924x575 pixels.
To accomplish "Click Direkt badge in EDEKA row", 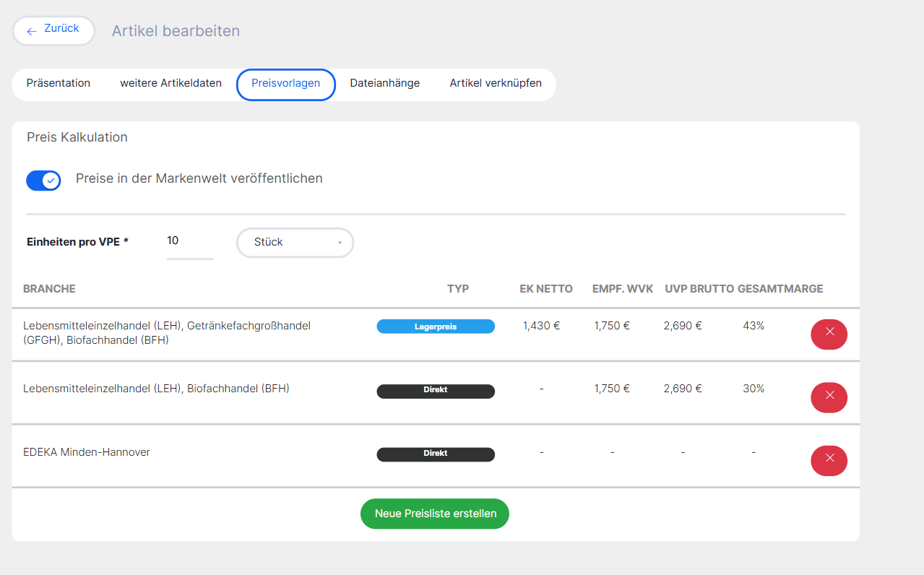I will click(436, 454).
